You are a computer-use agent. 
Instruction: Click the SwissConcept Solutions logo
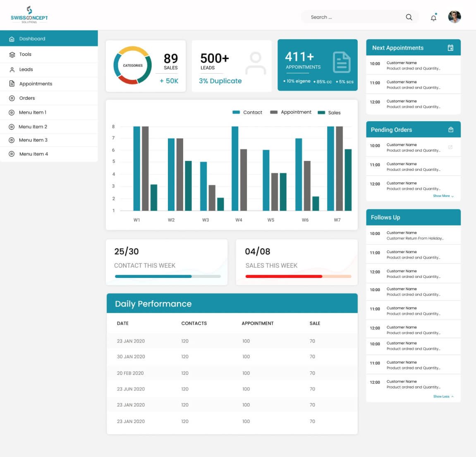pos(29,15)
